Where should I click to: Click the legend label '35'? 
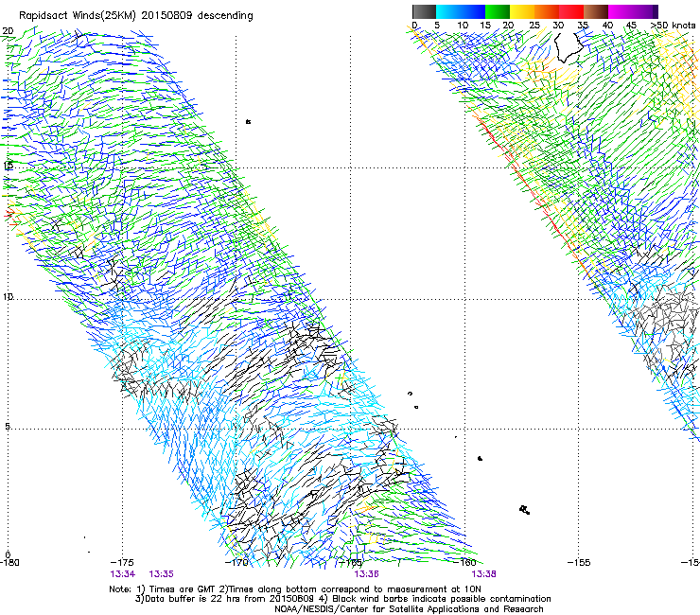[x=583, y=26]
